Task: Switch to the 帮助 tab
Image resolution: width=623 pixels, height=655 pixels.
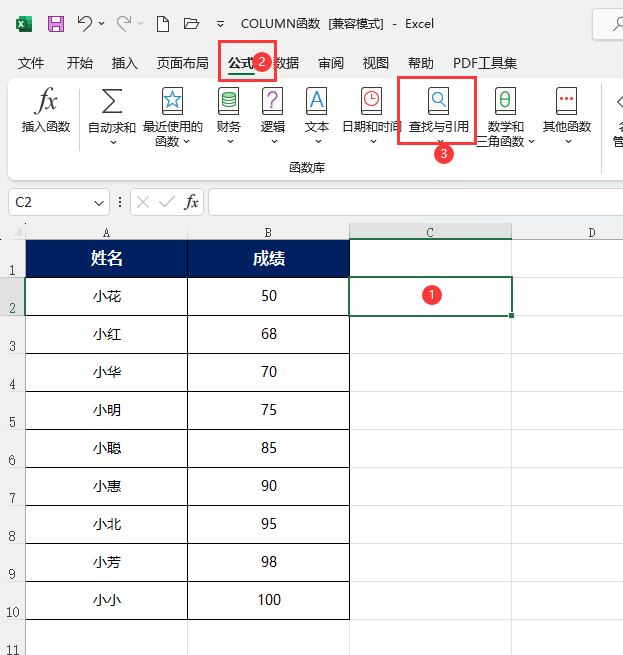Action: tap(420, 63)
